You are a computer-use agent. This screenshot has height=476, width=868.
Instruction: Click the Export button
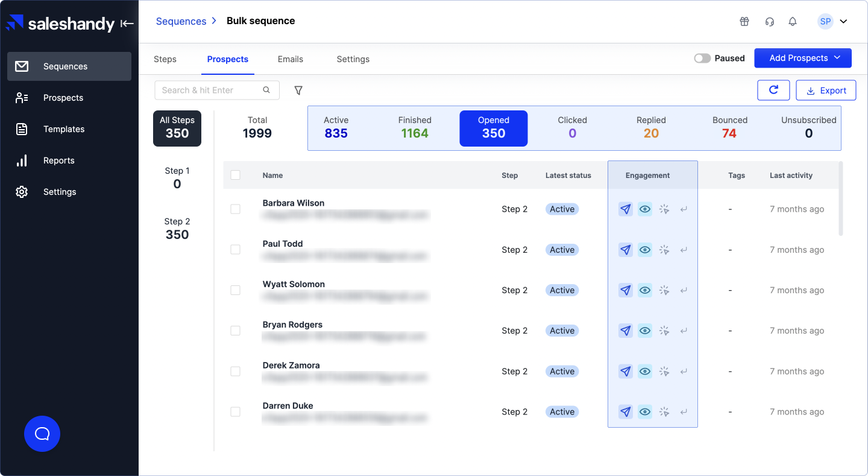(826, 90)
